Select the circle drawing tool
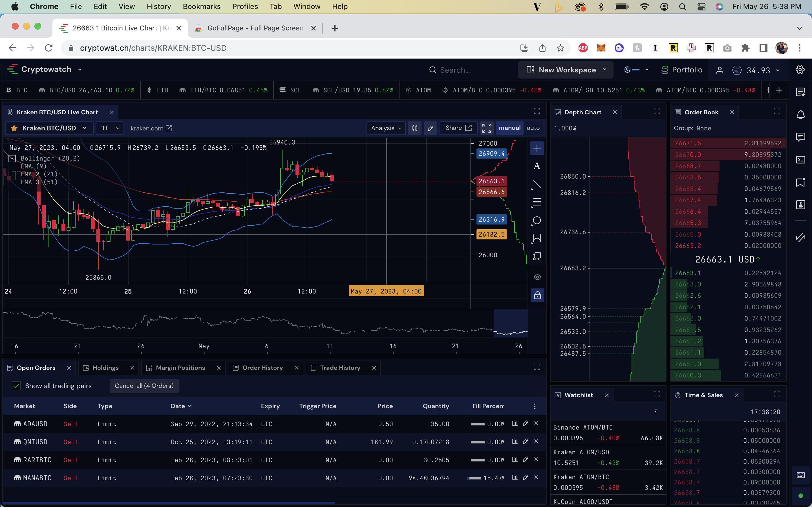 pyautogui.click(x=537, y=221)
